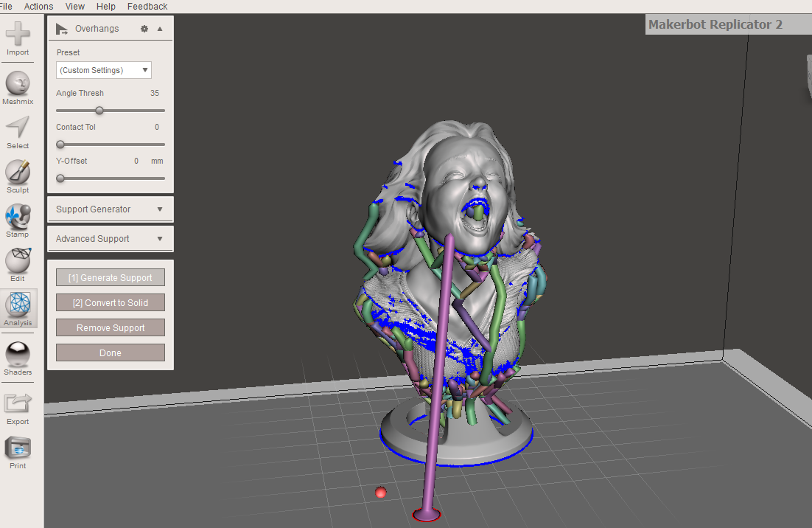Image resolution: width=812 pixels, height=528 pixels.
Task: Open the Preset dropdown
Action: 103,69
